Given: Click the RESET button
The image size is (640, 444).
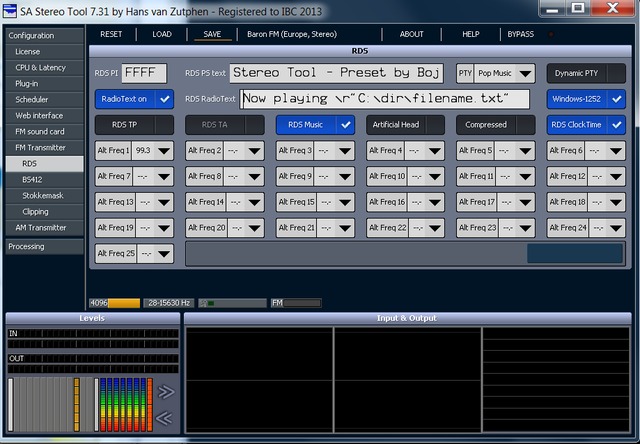Looking at the screenshot, I should pos(111,34).
